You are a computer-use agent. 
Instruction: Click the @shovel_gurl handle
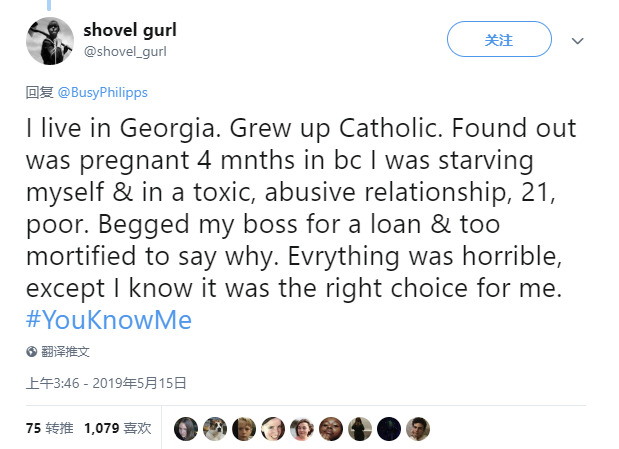[x=124, y=51]
